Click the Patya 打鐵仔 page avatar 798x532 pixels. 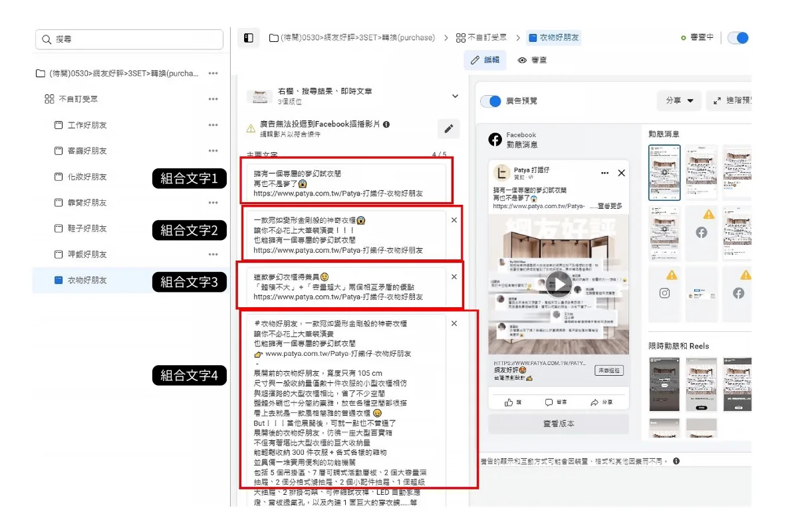(502, 173)
